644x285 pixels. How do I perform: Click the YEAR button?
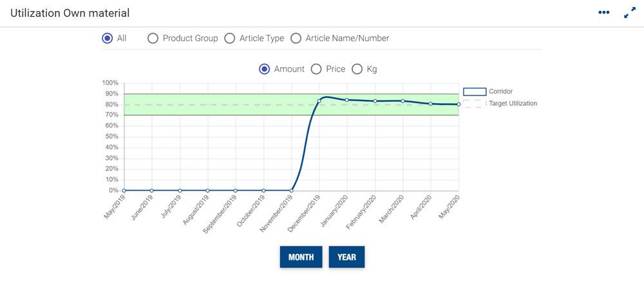(346, 257)
